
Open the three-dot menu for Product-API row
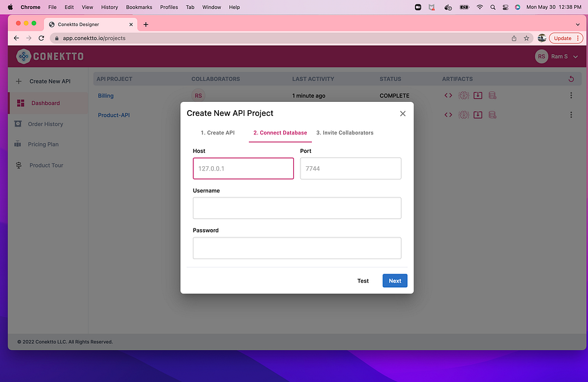[x=571, y=115]
